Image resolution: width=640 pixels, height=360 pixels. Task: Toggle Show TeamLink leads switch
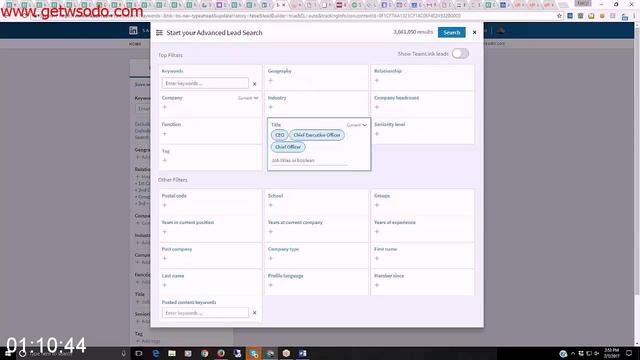click(x=460, y=53)
